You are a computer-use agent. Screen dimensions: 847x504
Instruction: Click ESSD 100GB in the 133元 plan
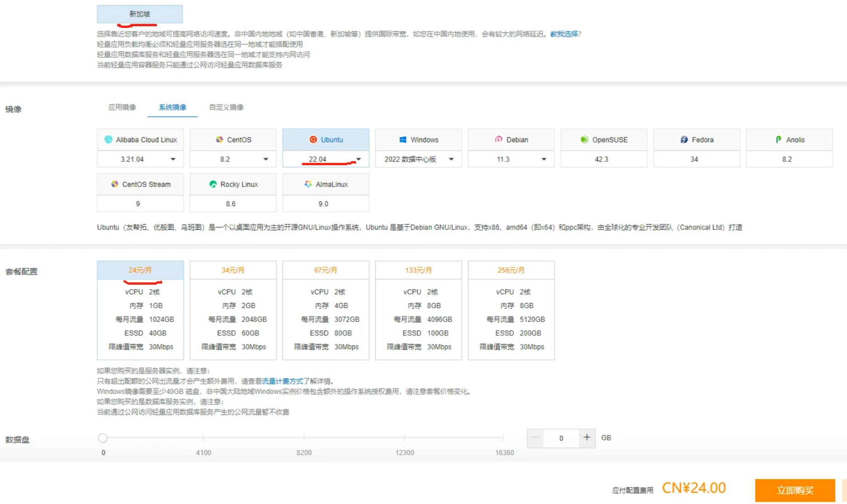(x=426, y=333)
